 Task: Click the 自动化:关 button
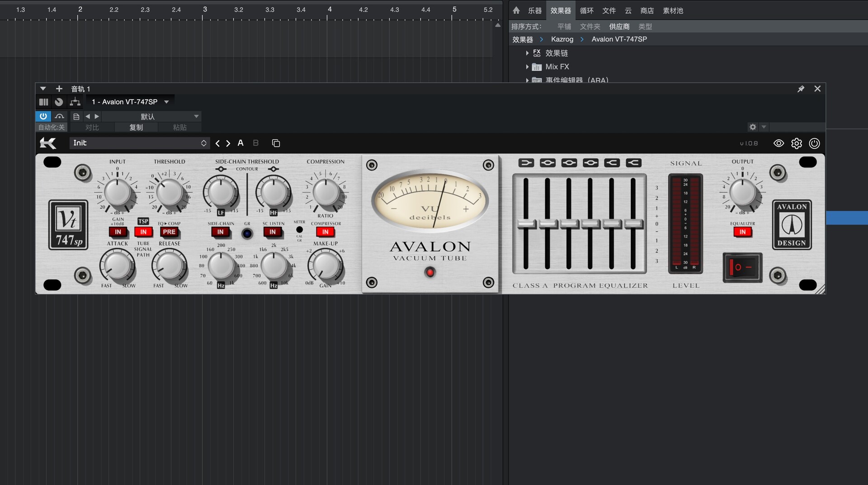(52, 128)
